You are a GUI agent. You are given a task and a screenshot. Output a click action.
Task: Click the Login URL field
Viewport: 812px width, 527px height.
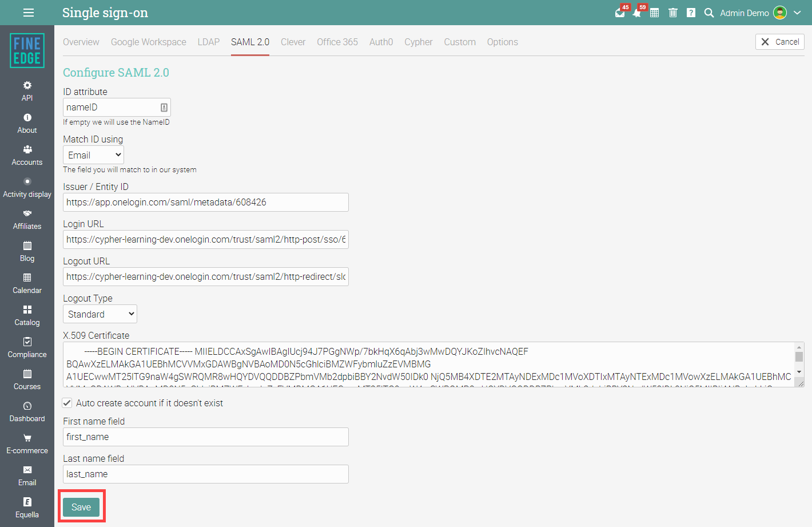pos(206,239)
